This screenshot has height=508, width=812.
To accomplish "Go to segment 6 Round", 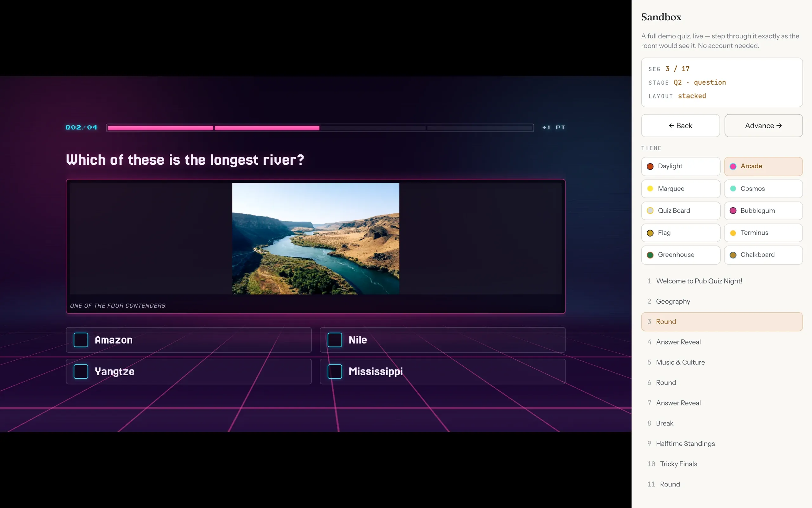I will click(722, 383).
